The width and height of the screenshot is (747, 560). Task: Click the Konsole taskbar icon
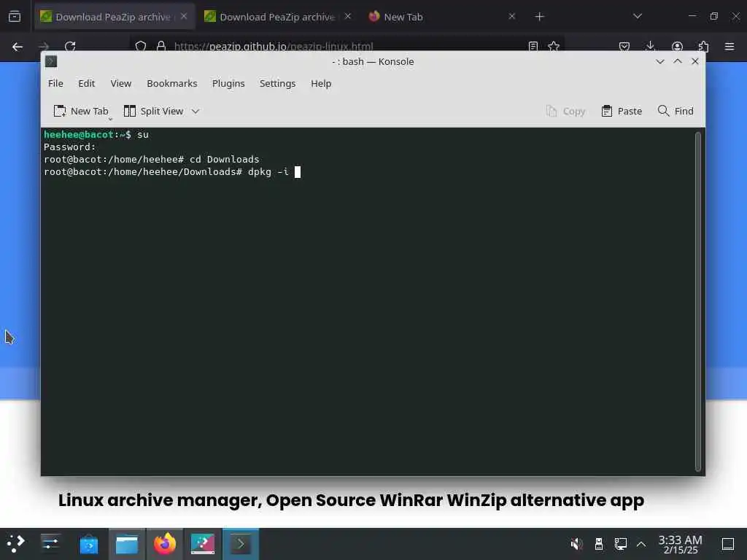click(241, 544)
